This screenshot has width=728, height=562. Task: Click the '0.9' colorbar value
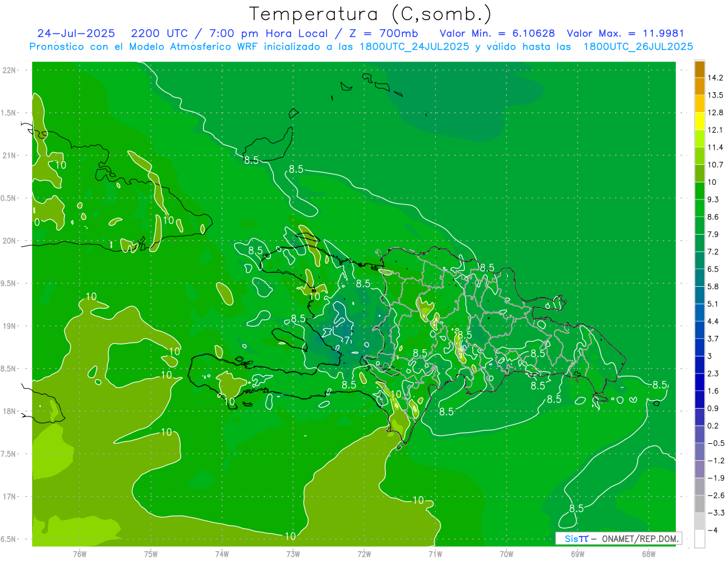714,408
